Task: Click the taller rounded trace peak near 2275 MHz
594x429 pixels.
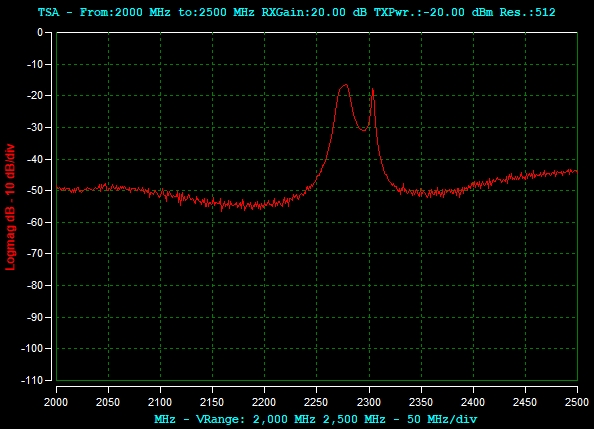Action: 345,85
